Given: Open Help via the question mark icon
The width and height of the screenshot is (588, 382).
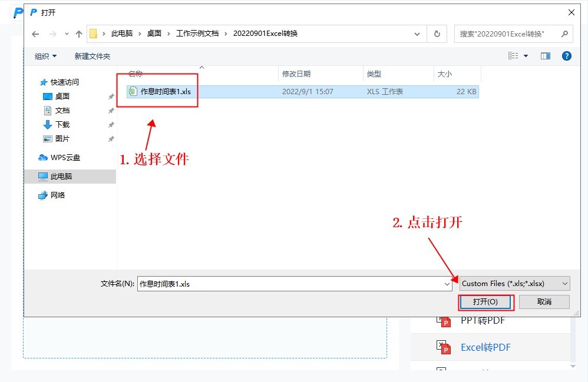Looking at the screenshot, I should pyautogui.click(x=566, y=56).
